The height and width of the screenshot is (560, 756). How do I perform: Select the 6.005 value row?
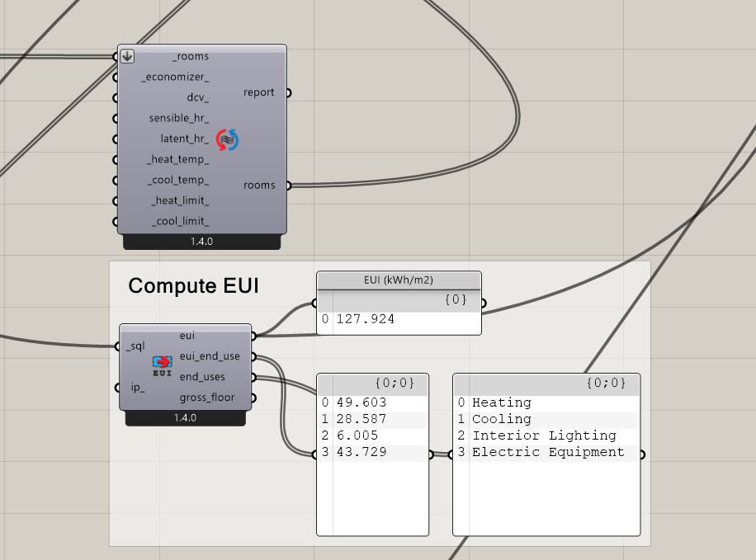372,435
